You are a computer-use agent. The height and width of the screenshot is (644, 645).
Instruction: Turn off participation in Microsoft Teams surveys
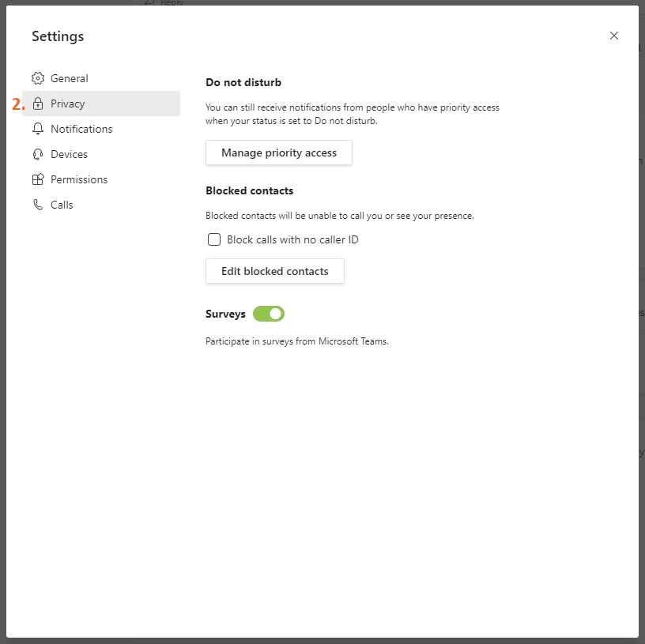[268, 314]
